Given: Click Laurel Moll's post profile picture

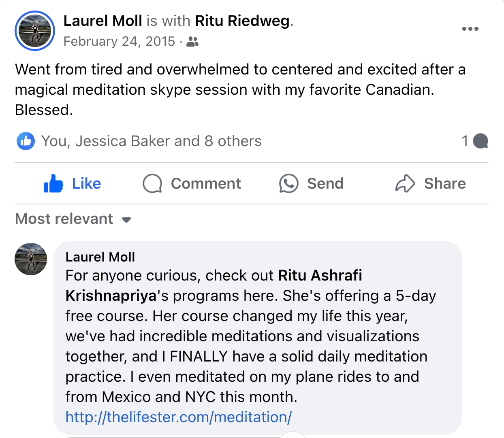Looking at the screenshot, I should (x=35, y=31).
